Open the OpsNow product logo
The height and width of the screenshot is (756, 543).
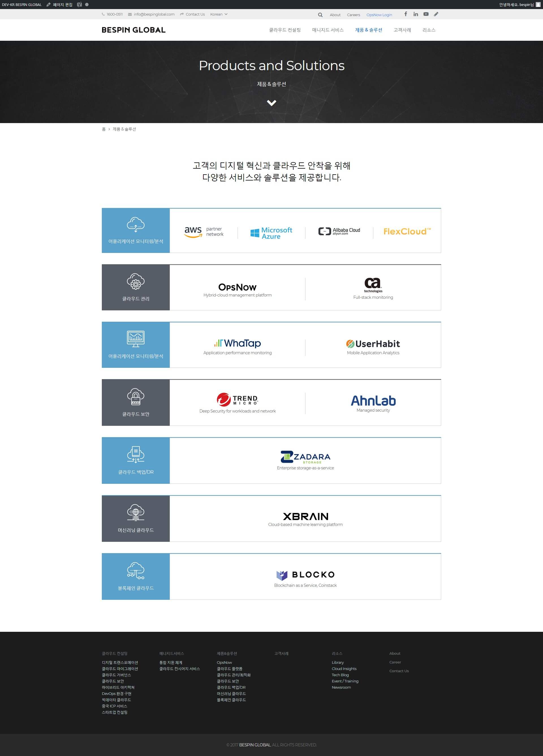click(x=237, y=287)
